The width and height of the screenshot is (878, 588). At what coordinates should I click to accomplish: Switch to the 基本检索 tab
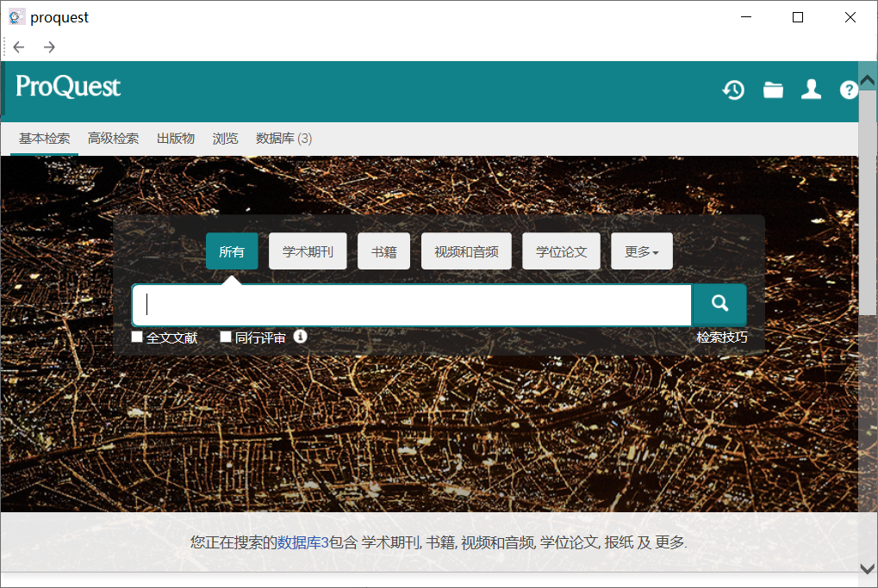44,139
